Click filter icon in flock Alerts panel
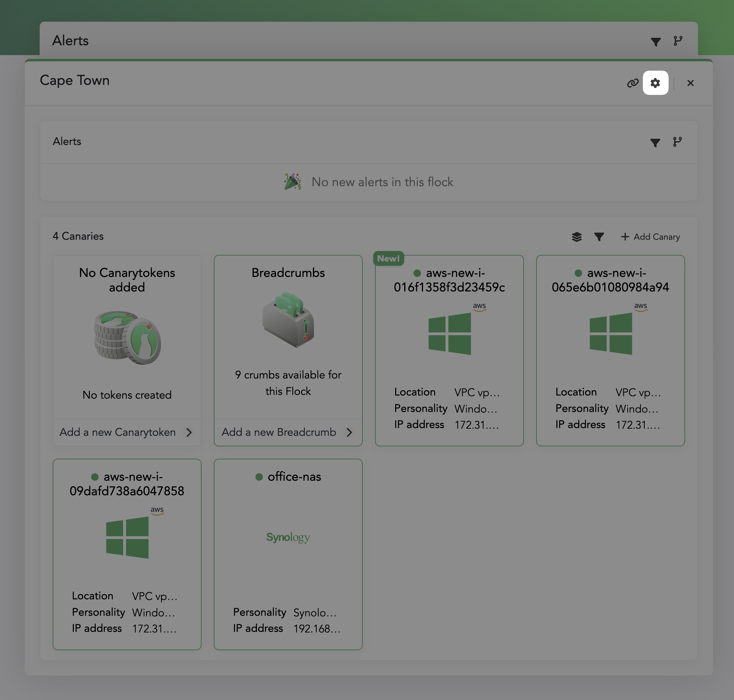This screenshot has width=734, height=700. pyautogui.click(x=655, y=142)
